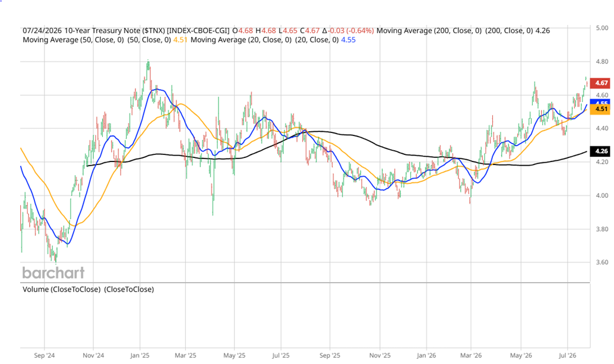Click the May '26 date axis label

[521, 355]
